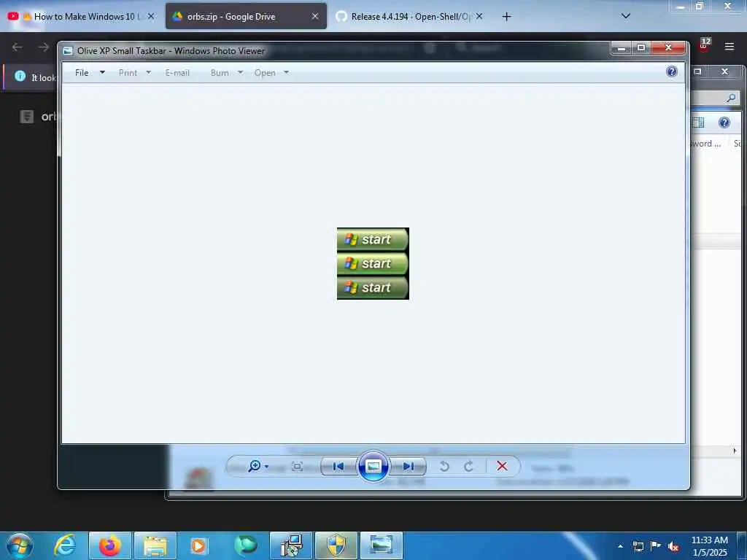Open Windows Media Player from taskbar
This screenshot has height=560, width=747.
click(x=198, y=545)
